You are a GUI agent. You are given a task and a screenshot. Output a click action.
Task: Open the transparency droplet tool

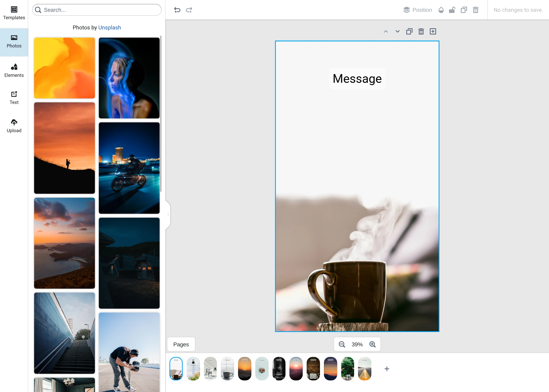click(x=441, y=10)
